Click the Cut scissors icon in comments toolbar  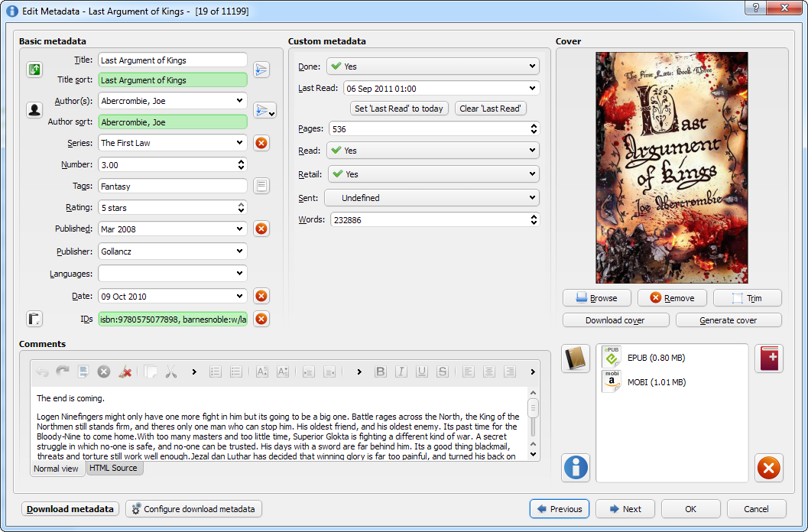[171, 371]
